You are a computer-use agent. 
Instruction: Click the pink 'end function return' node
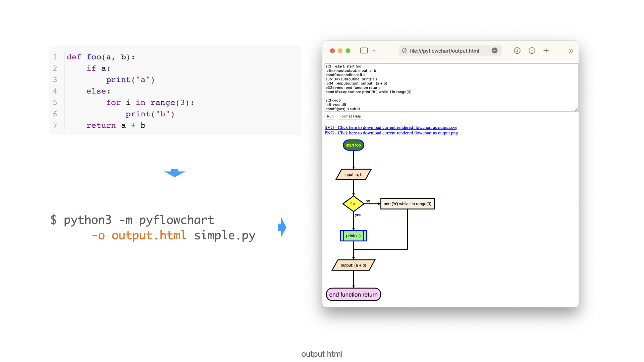click(x=353, y=295)
